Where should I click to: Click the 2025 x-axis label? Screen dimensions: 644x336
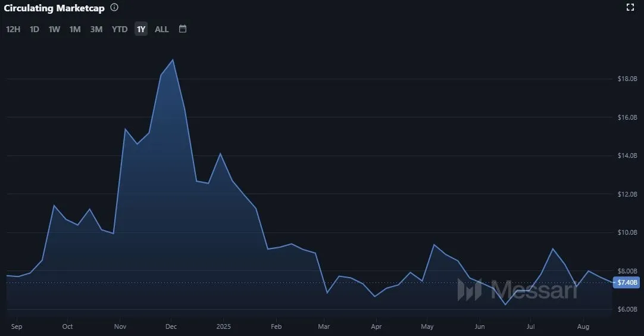pyautogui.click(x=223, y=326)
